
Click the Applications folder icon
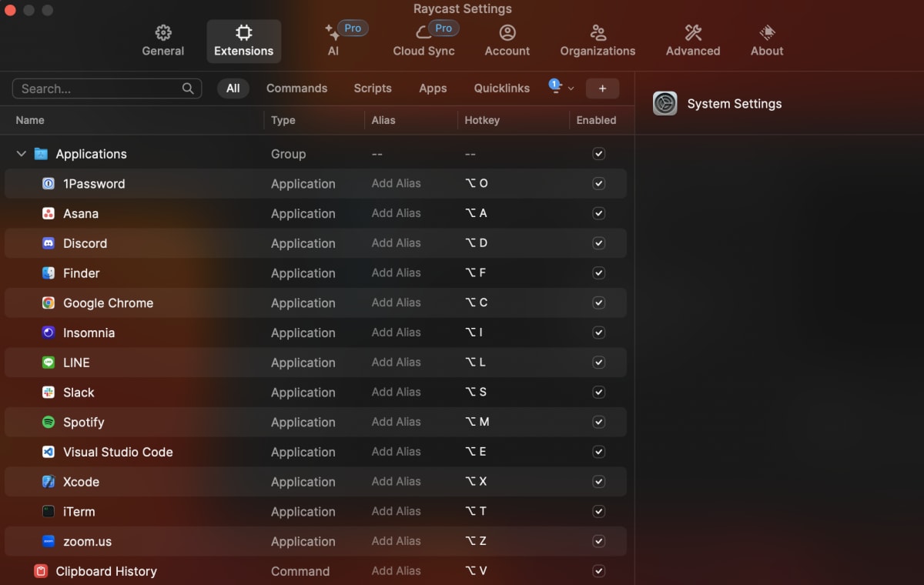tap(41, 154)
